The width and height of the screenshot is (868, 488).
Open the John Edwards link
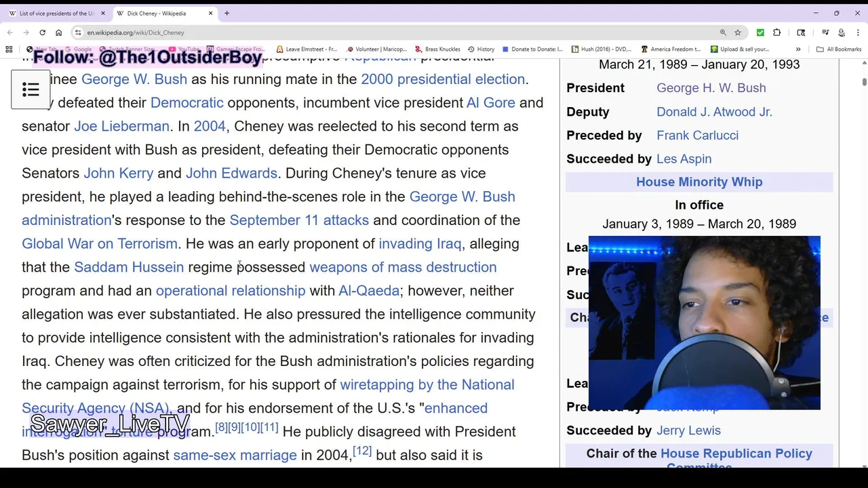pyautogui.click(x=231, y=174)
